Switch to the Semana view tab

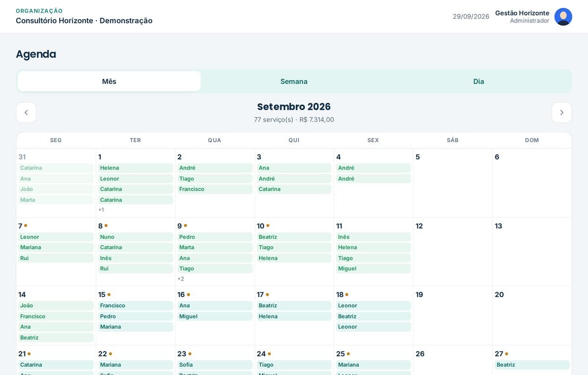[294, 81]
